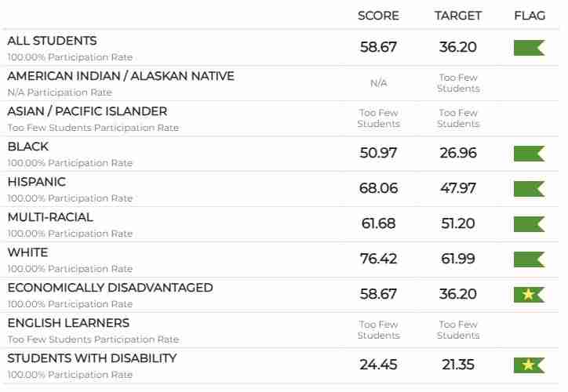The width and height of the screenshot is (568, 392).
Task: Click the White subgroup score 76.42
Action: pyautogui.click(x=378, y=259)
